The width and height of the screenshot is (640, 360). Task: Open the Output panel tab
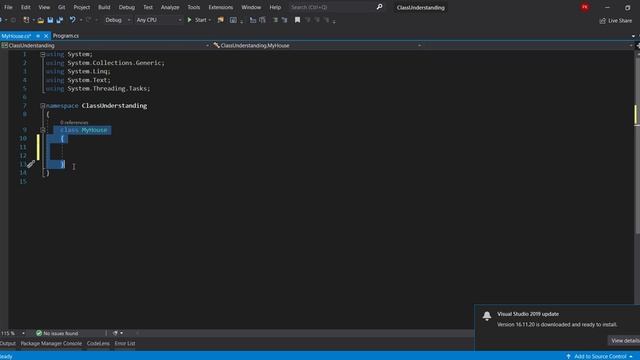click(x=8, y=344)
